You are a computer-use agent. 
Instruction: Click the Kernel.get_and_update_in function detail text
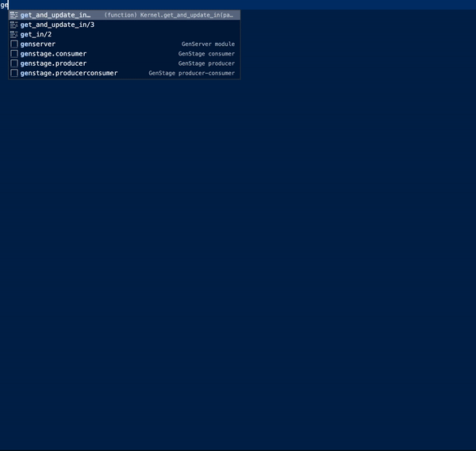[169, 15]
